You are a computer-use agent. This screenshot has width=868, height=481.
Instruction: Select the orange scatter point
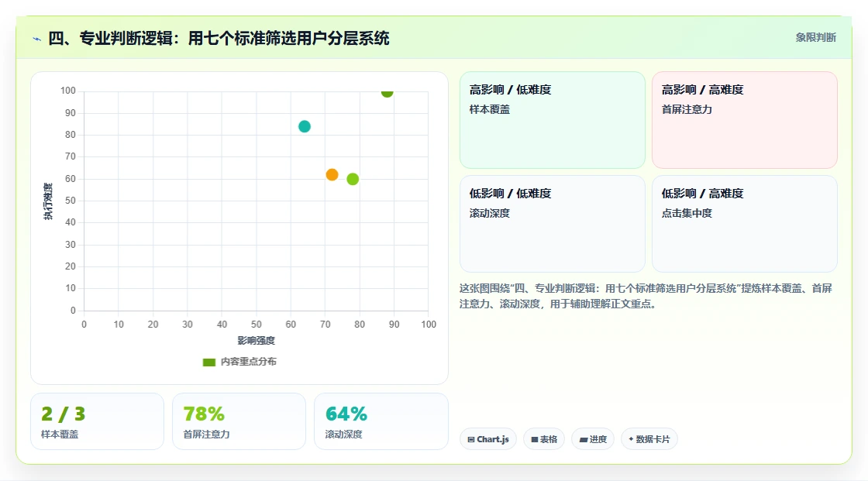coord(332,175)
